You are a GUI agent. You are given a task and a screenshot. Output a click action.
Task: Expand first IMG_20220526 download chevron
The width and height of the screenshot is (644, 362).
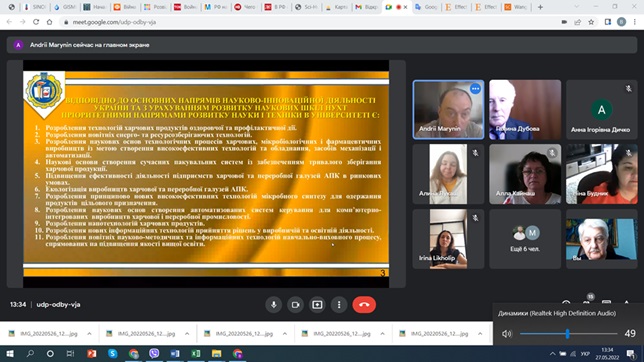click(89, 334)
